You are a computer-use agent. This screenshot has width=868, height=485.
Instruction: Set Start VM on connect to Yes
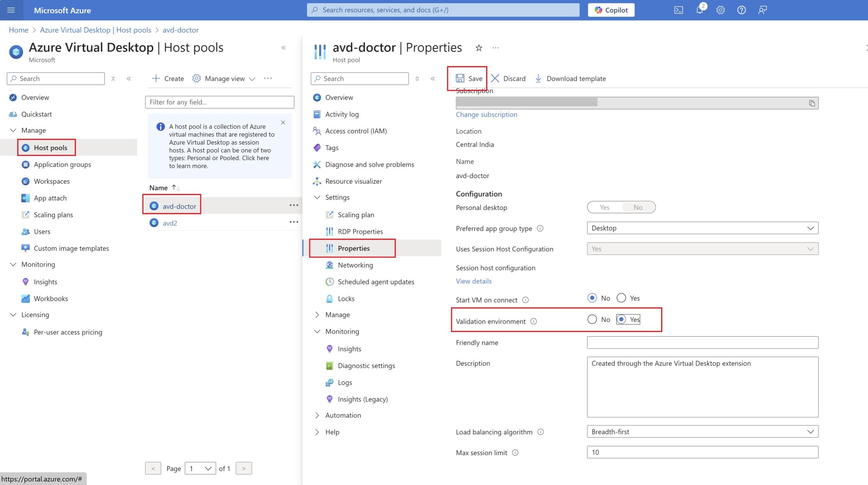tap(621, 298)
